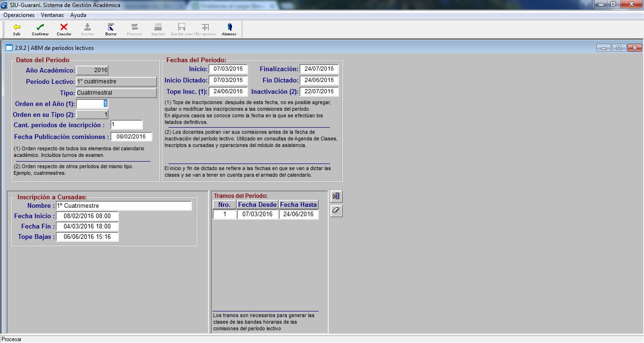Clear tramos with the eraser icon
This screenshot has width=644, height=343.
[x=336, y=211]
